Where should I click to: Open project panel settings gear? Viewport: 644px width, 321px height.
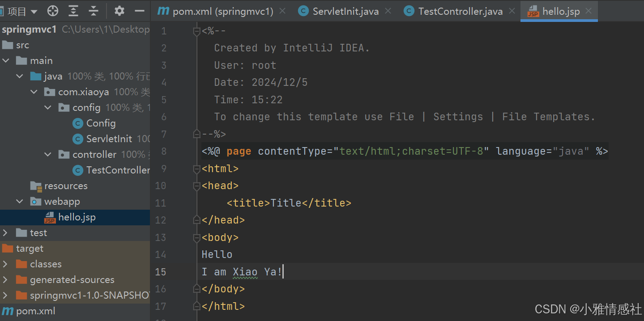coord(119,11)
